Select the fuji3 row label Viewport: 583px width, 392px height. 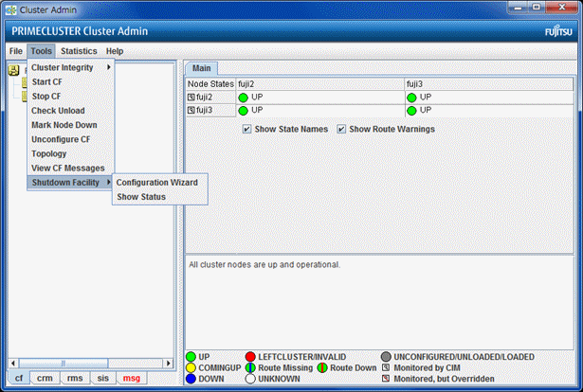tap(210, 110)
